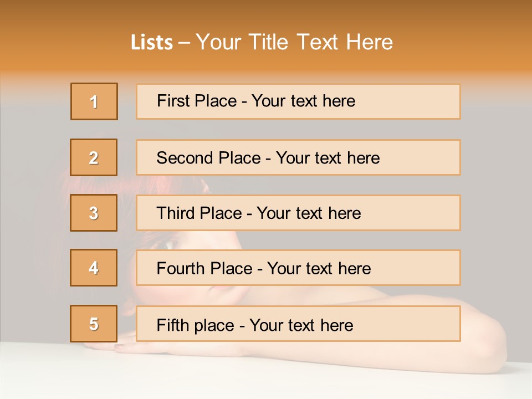The height and width of the screenshot is (399, 532).
Task: Select the First Place text box
Action: tap(298, 101)
